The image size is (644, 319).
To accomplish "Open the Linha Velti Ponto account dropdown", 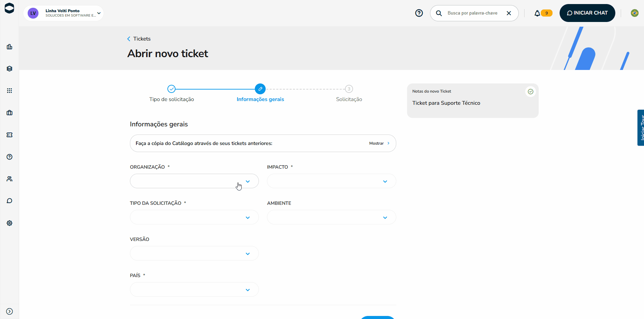I will pyautogui.click(x=63, y=13).
